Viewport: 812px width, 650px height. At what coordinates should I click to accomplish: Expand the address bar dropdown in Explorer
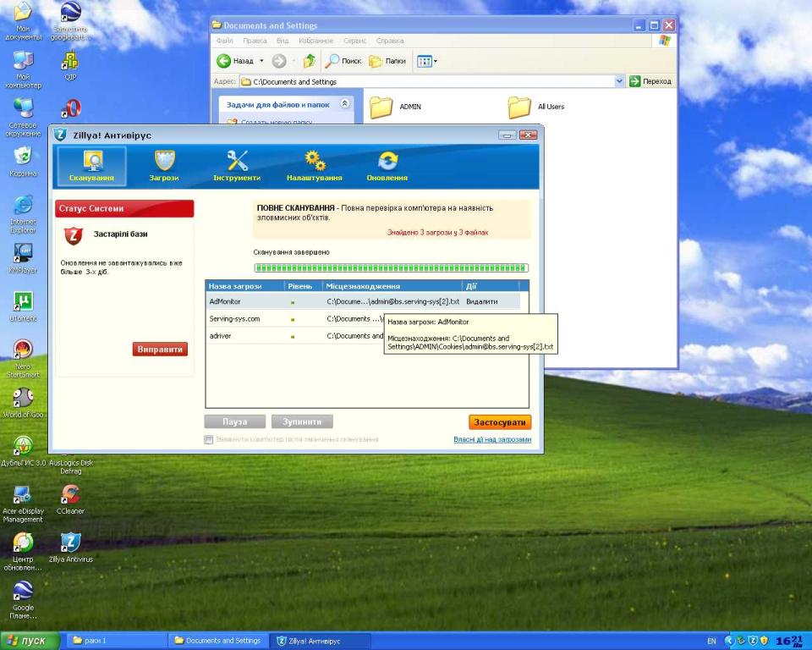tap(619, 82)
